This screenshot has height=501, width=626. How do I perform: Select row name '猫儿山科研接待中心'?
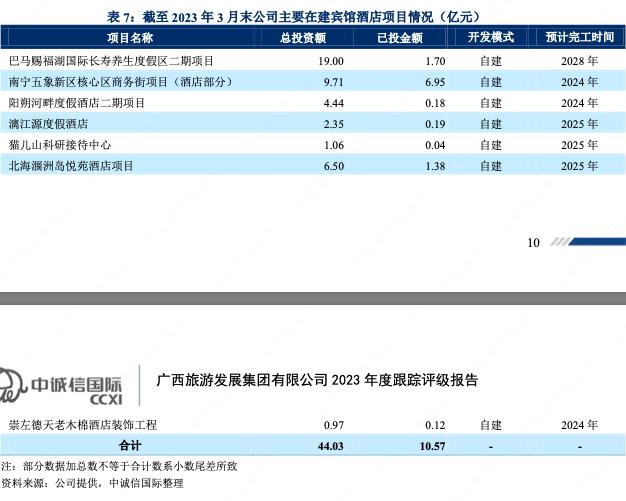60,145
